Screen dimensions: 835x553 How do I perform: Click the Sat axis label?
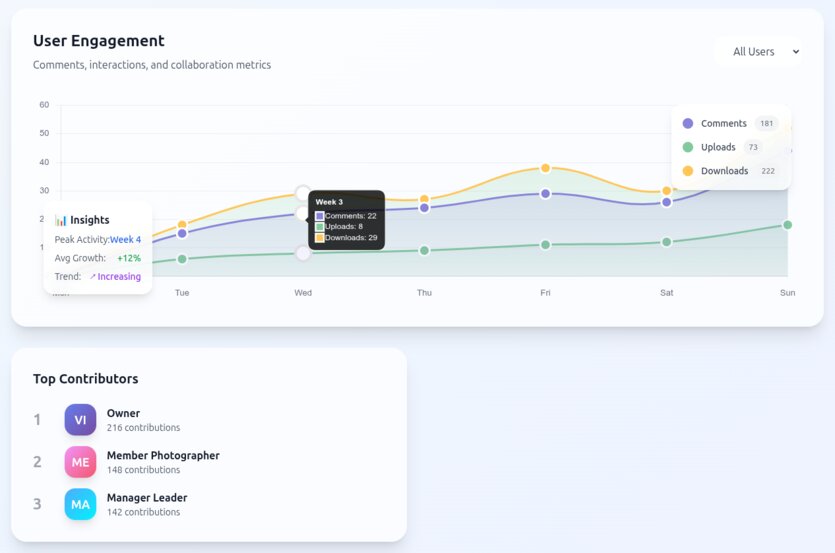[667, 292]
